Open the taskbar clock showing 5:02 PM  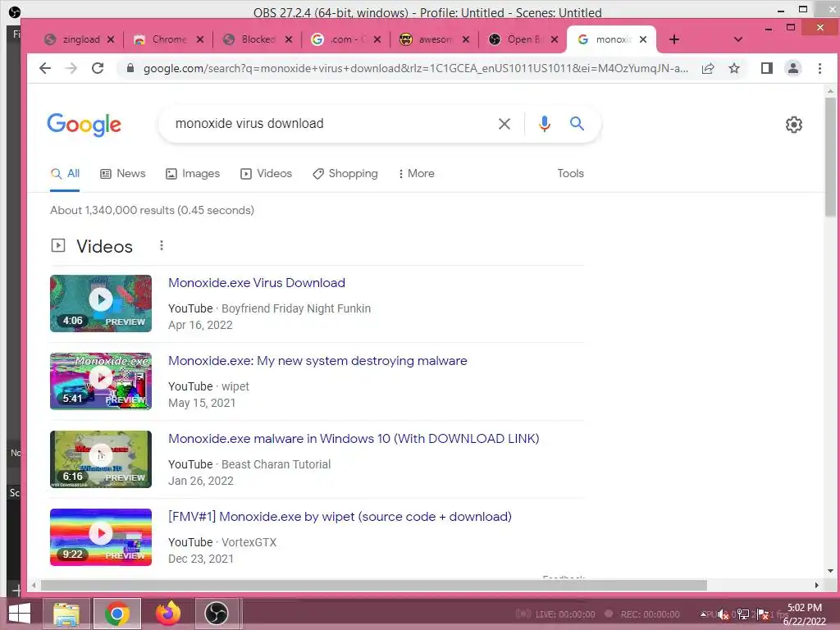805,614
